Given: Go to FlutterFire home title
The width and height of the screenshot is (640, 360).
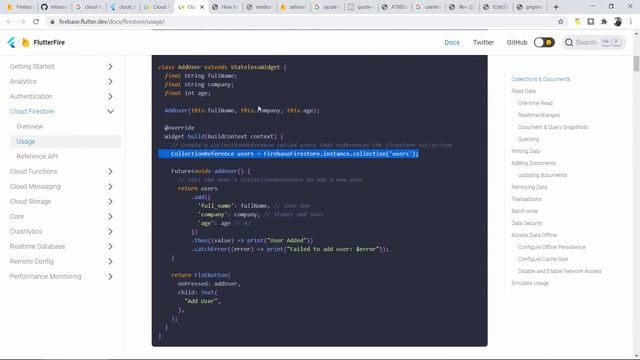Looking at the screenshot, I should point(49,42).
